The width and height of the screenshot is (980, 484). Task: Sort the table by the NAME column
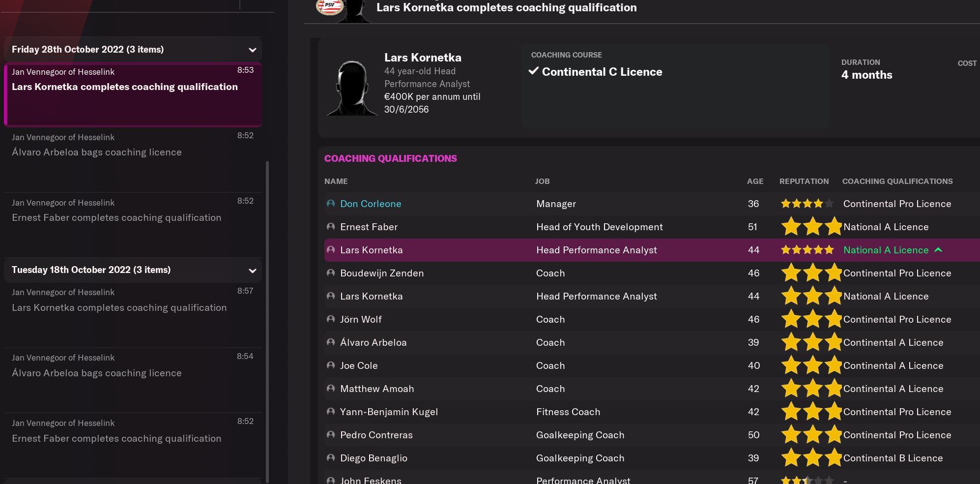pos(336,181)
